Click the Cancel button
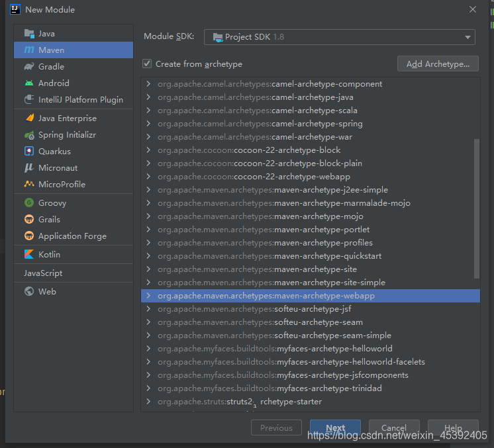 (394, 427)
